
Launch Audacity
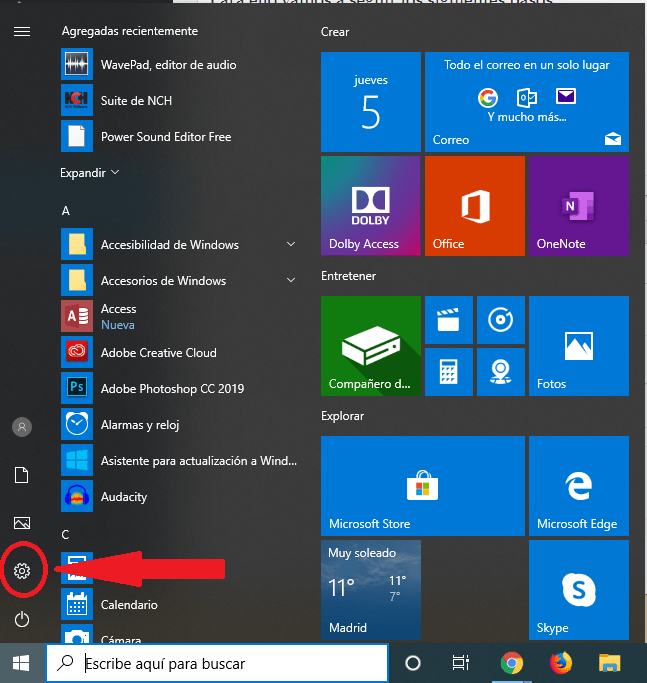click(x=180, y=496)
